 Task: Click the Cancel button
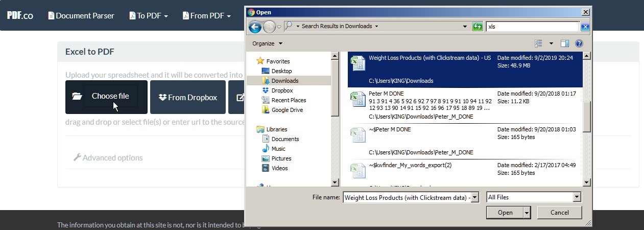559,213
